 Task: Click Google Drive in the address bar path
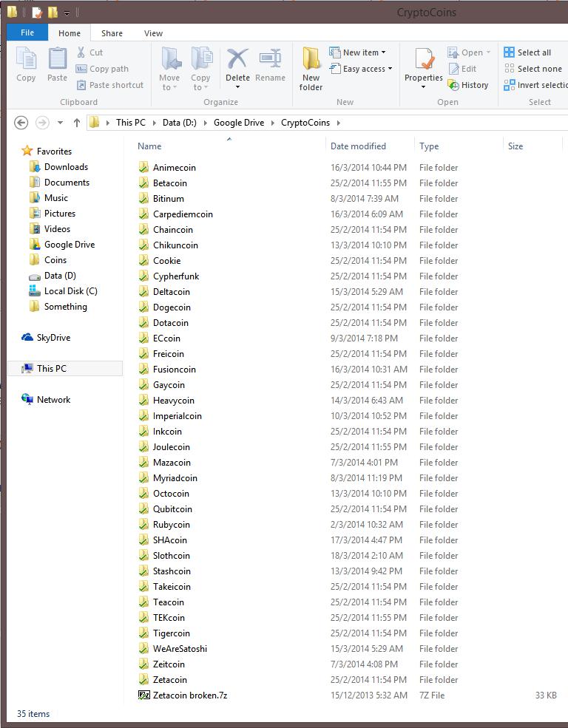pos(239,123)
